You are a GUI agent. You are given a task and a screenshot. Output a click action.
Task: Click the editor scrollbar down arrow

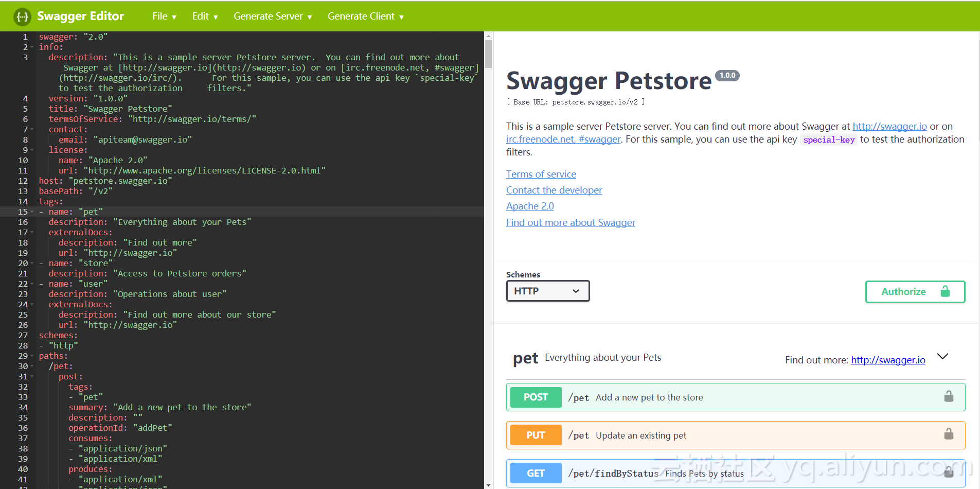[x=488, y=485]
